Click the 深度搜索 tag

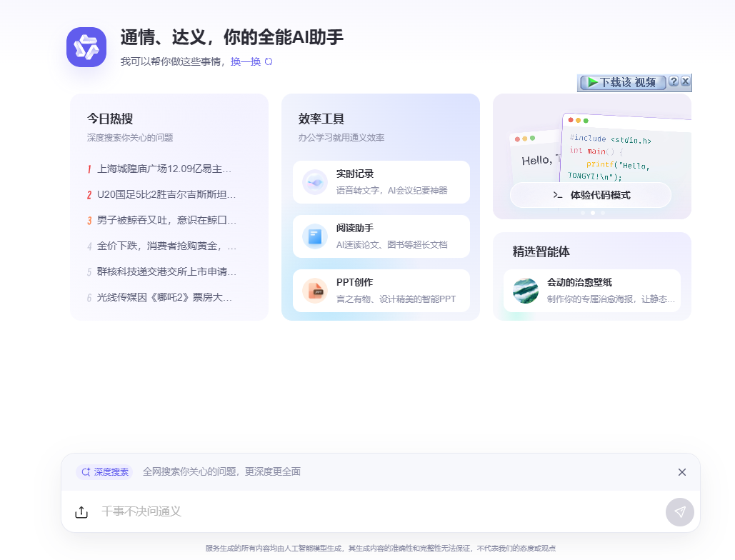(x=104, y=472)
